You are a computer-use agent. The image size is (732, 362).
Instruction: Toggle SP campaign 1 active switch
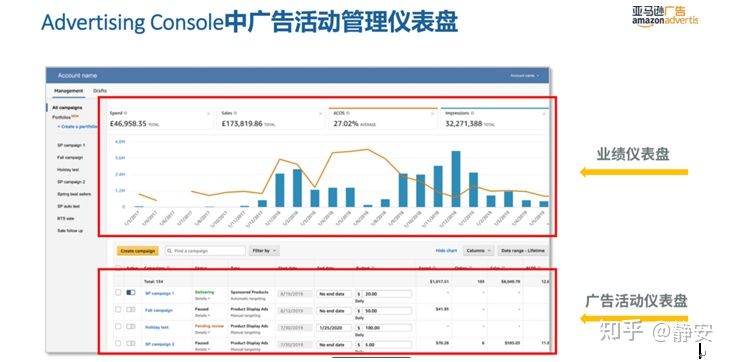pyautogui.click(x=131, y=292)
